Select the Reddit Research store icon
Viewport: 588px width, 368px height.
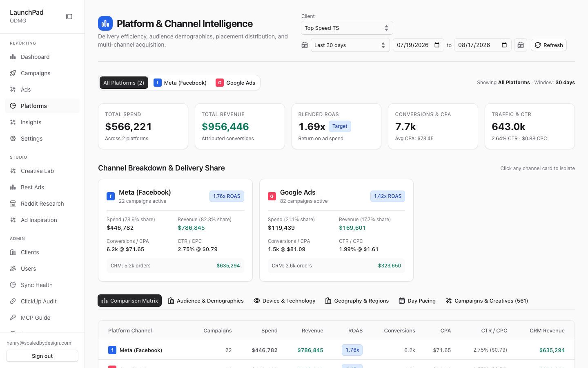click(x=13, y=204)
